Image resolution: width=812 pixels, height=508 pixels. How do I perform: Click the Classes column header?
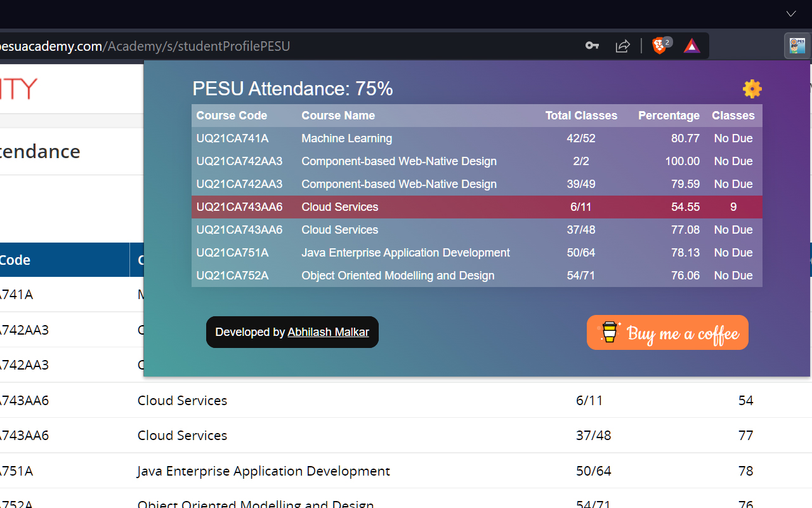[x=733, y=116]
